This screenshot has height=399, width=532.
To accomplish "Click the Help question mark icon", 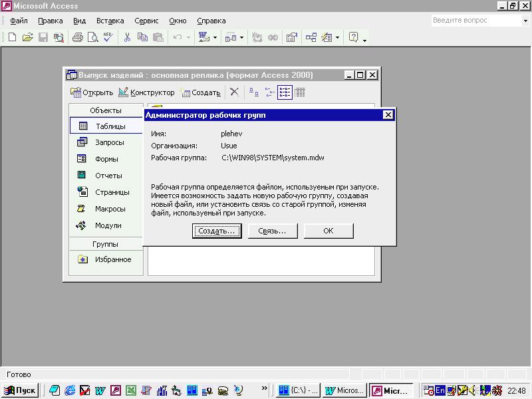I will click(353, 37).
